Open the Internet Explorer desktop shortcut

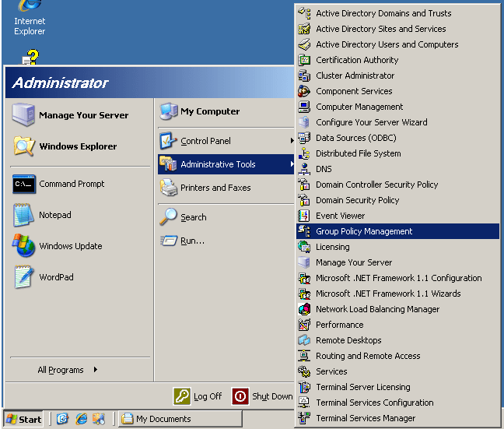(30, 18)
